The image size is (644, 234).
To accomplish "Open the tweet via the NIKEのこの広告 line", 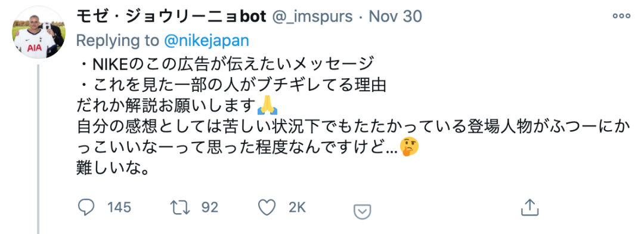I will (225, 64).
